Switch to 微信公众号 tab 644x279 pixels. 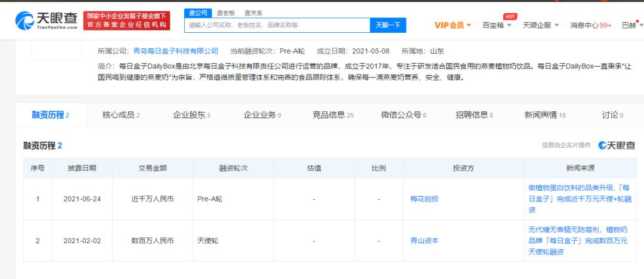point(403,115)
